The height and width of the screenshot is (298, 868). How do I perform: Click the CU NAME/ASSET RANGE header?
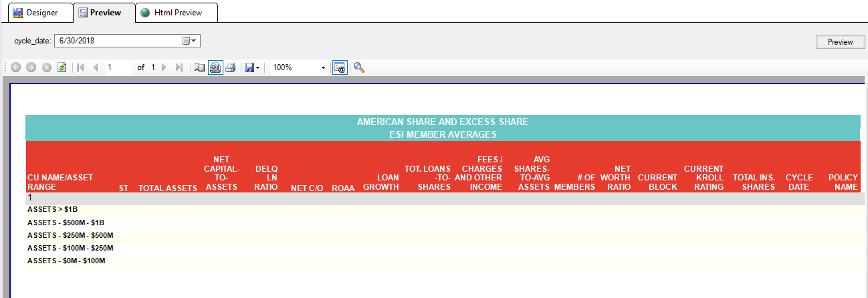click(60, 182)
